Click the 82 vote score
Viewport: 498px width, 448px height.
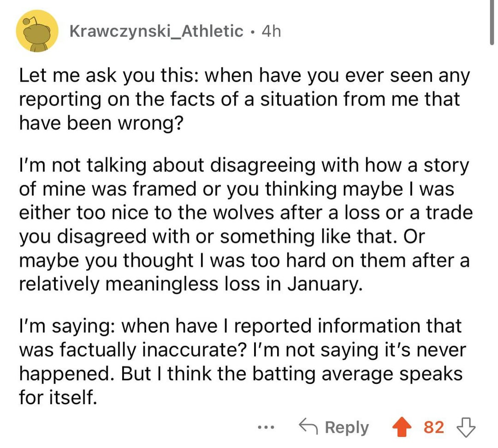[x=433, y=427]
